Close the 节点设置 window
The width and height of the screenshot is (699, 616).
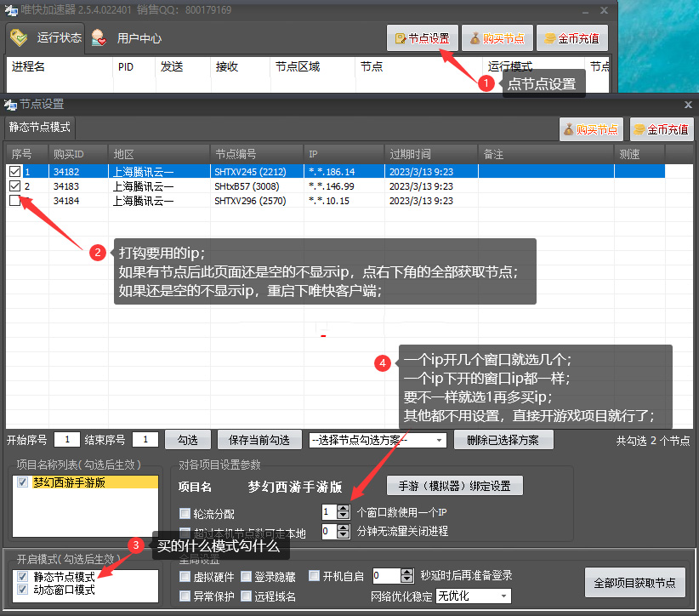pos(688,105)
